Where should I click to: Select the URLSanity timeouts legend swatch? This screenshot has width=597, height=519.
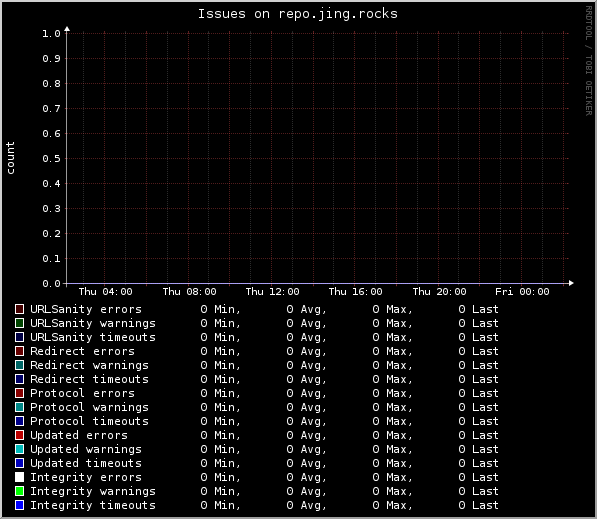tap(19, 337)
